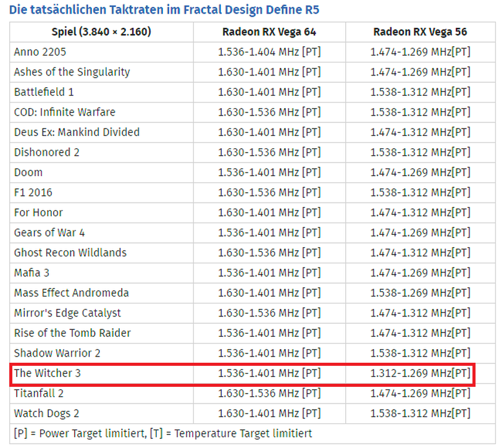
Task: Click the 'For Honor' row label
Action: click(38, 213)
